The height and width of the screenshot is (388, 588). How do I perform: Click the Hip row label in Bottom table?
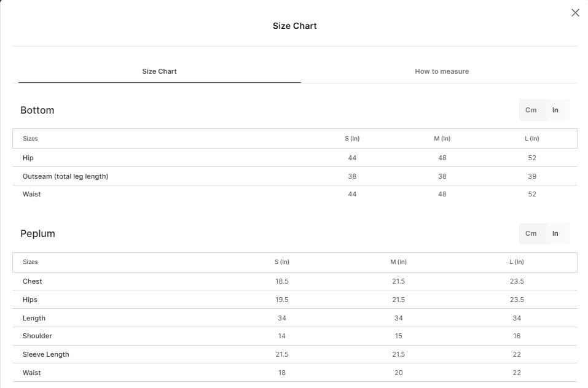click(x=28, y=158)
